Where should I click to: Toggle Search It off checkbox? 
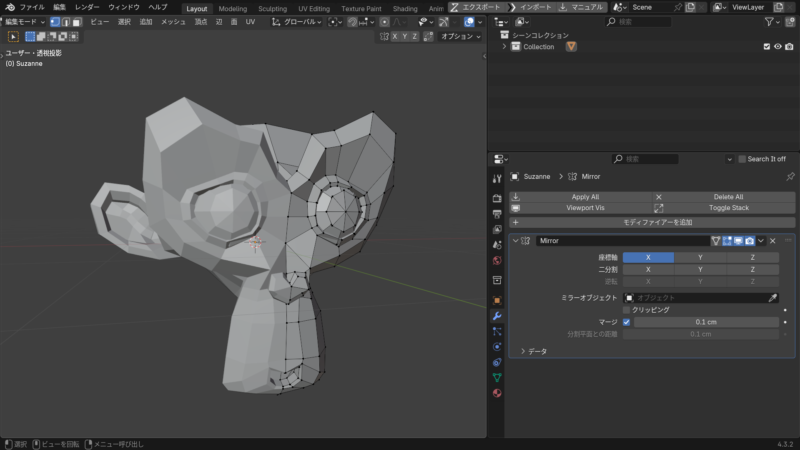pyautogui.click(x=742, y=159)
